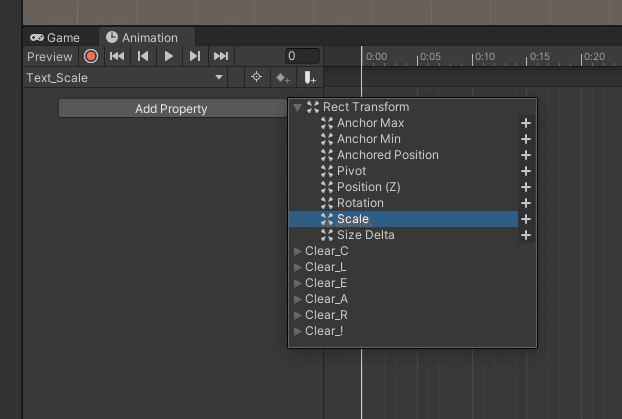Toggle the Preview mode button
Screen dimensions: 622x419
click(x=50, y=57)
